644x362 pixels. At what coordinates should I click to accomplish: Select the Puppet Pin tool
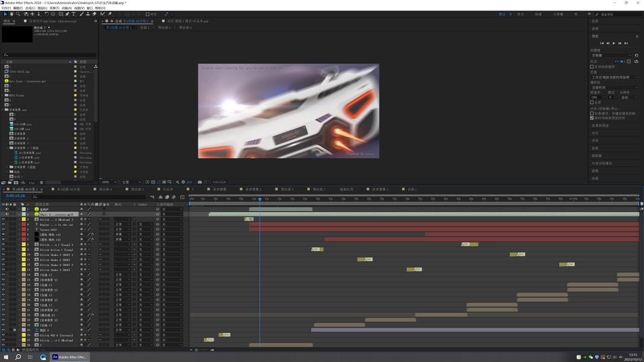click(x=110, y=14)
